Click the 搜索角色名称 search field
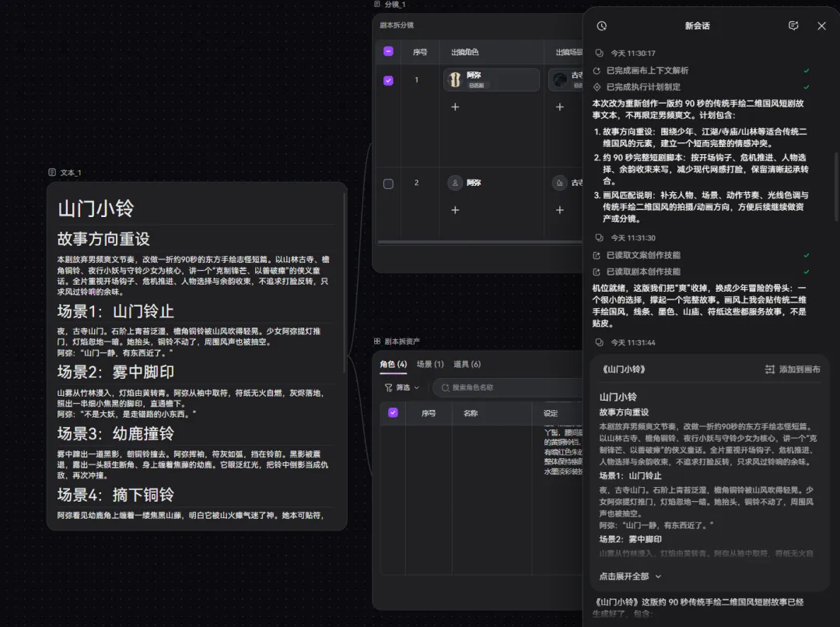This screenshot has width=840, height=627. (508, 387)
